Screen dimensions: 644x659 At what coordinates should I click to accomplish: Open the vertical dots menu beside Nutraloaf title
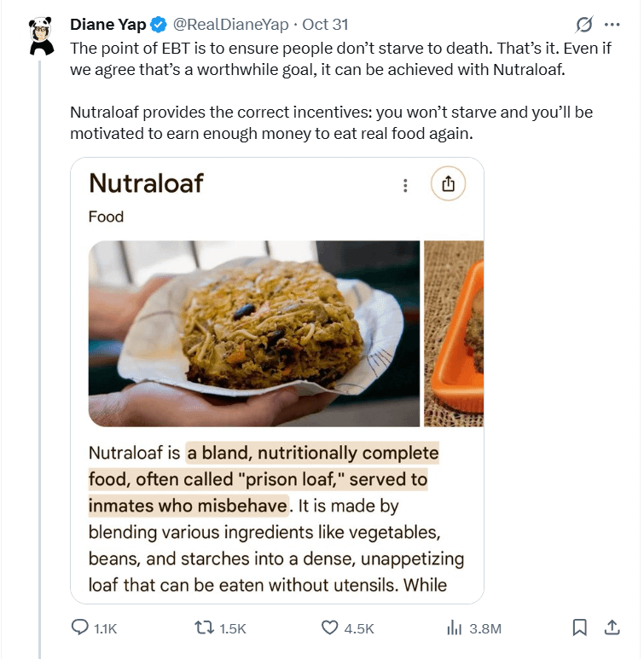pyautogui.click(x=405, y=185)
